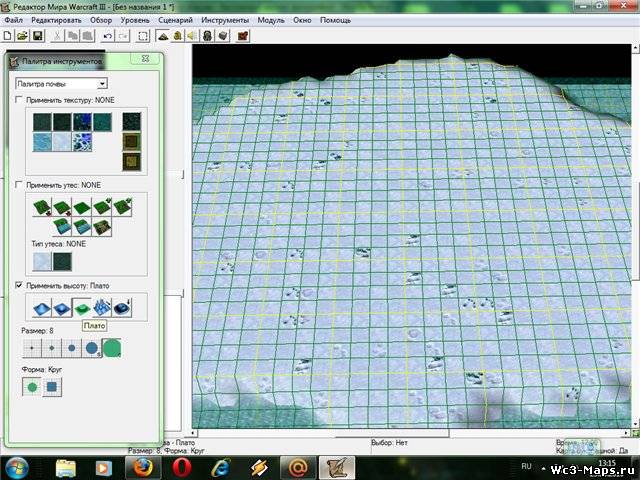Pick the largest brush size
The height and width of the screenshot is (480, 640).
[x=111, y=350]
